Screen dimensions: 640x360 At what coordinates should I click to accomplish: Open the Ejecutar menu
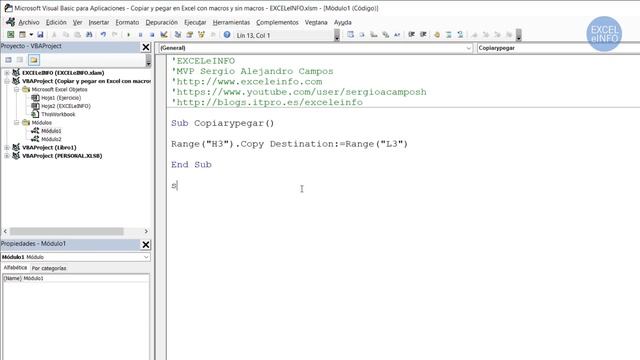click(195, 22)
